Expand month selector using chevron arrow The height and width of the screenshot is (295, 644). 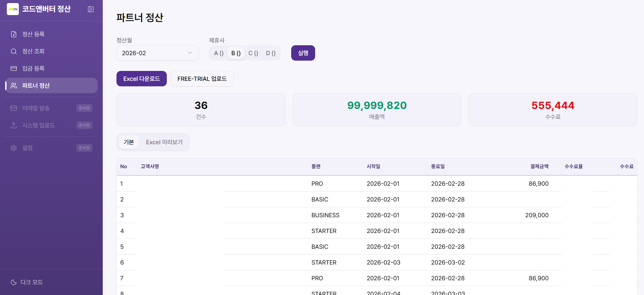(190, 53)
